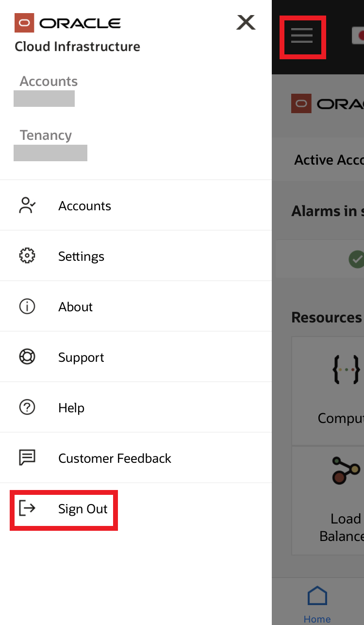
Task: Select the About menu entry
Action: pos(75,307)
